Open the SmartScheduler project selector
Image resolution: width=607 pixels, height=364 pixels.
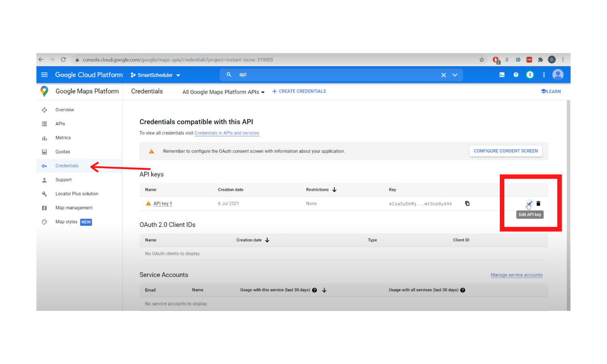156,75
